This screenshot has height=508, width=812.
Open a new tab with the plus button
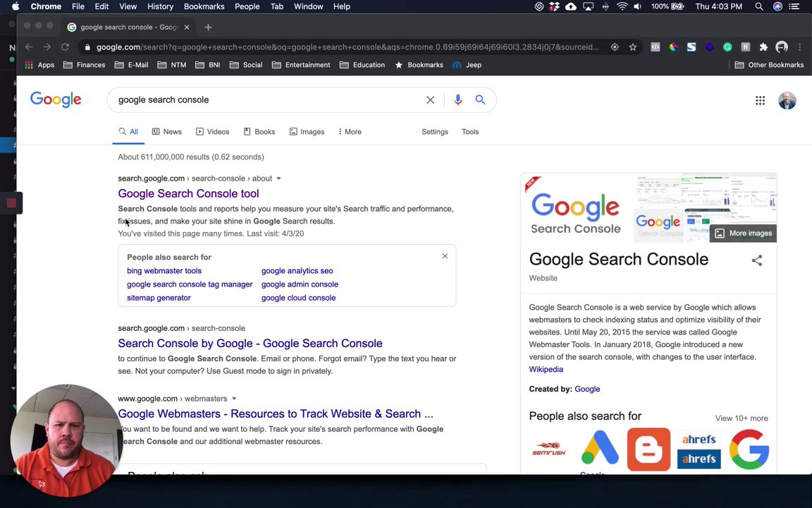[208, 28]
